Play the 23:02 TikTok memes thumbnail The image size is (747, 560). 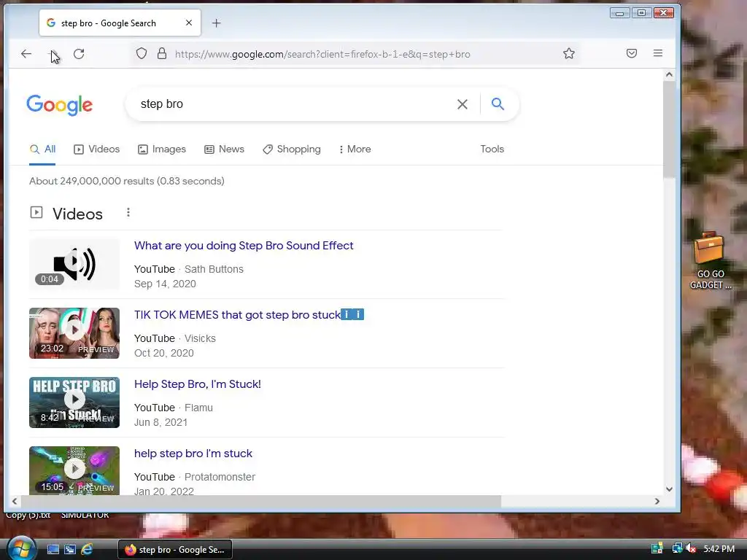pos(74,332)
